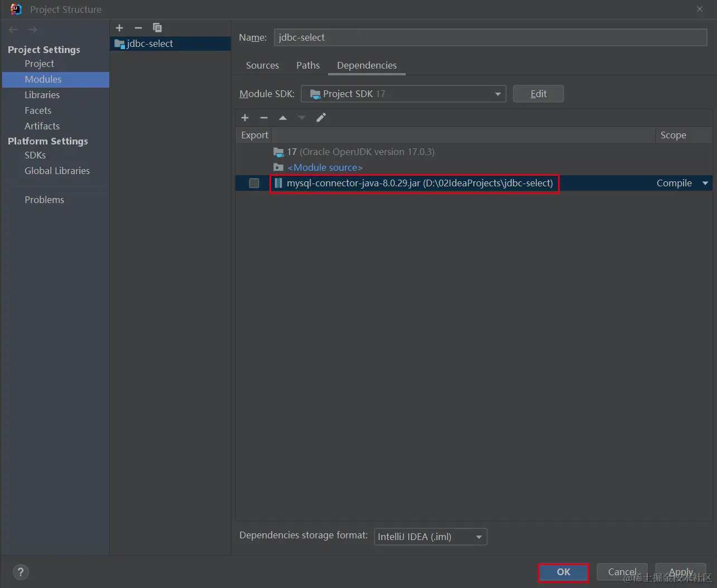Open Project settings section
This screenshot has width=717, height=588.
[39, 64]
